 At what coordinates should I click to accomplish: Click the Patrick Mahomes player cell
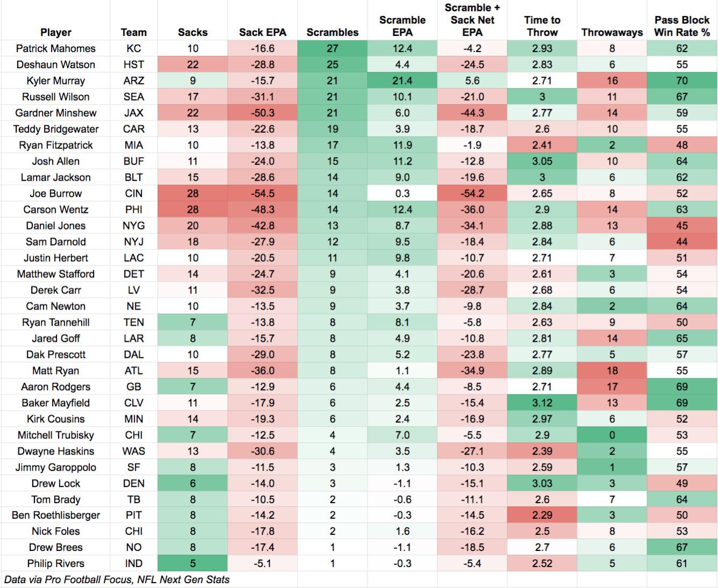point(55,48)
